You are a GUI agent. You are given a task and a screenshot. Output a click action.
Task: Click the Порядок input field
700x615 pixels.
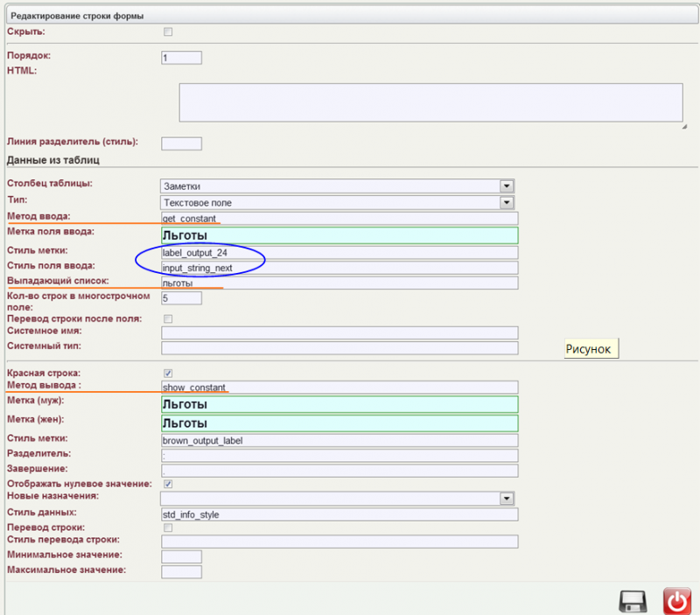coord(182,58)
